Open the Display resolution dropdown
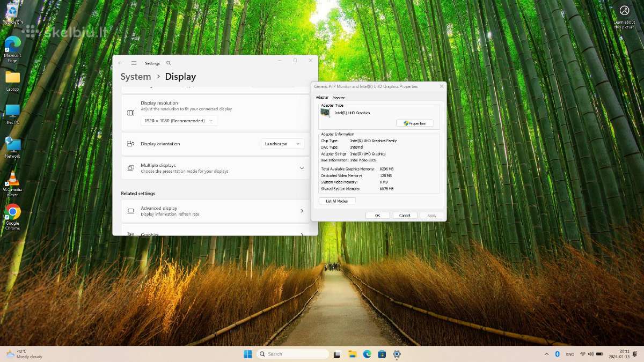This screenshot has height=362, width=644. click(x=179, y=121)
